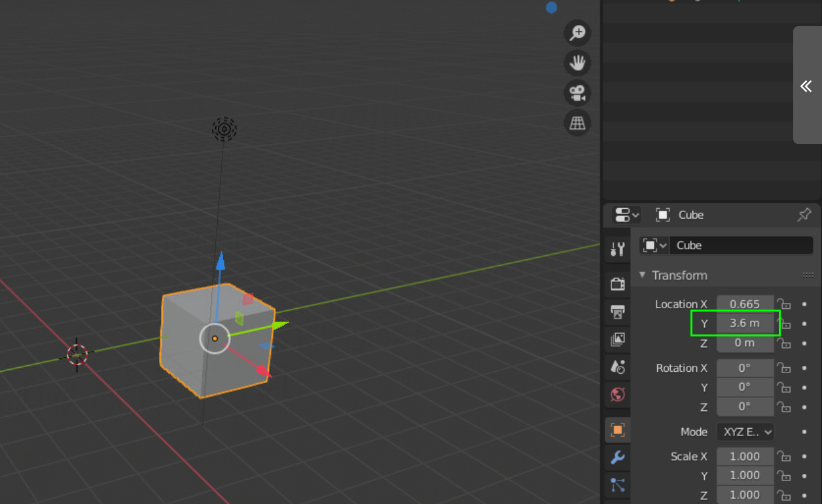Open the World properties globe tab
822x504 pixels.
(x=617, y=394)
